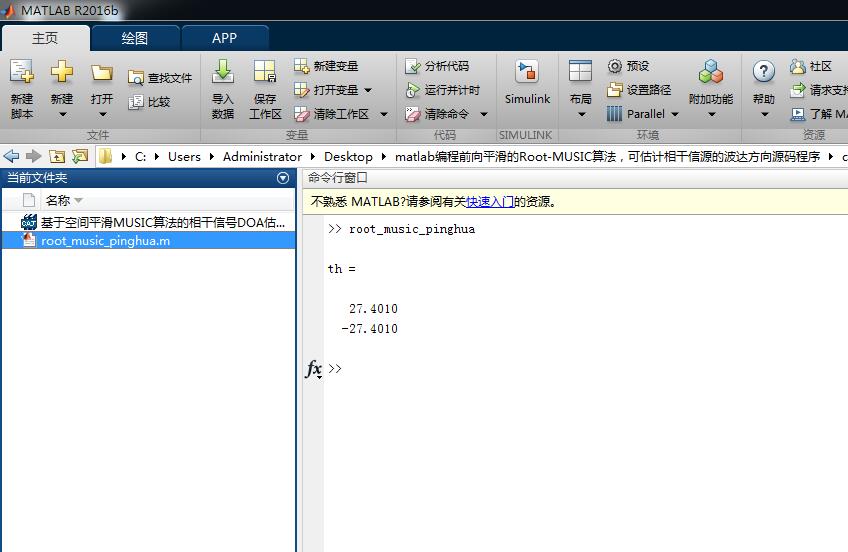Click the New Script (新建脚本) icon
The image size is (848, 552).
coord(22,71)
